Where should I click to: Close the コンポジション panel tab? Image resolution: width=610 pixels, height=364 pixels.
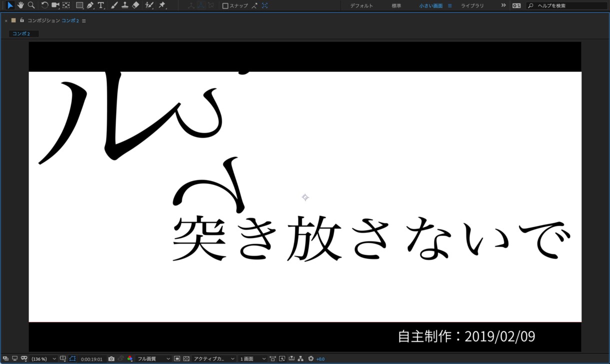point(6,21)
